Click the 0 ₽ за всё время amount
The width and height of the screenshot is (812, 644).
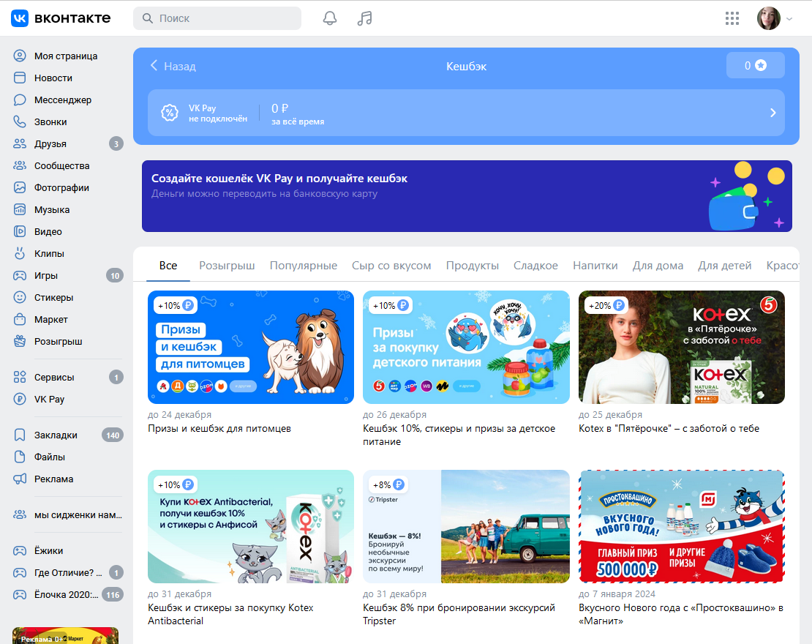click(x=298, y=114)
